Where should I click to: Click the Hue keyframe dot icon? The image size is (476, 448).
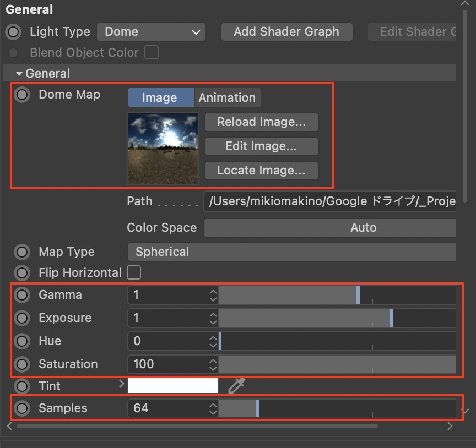[22, 341]
